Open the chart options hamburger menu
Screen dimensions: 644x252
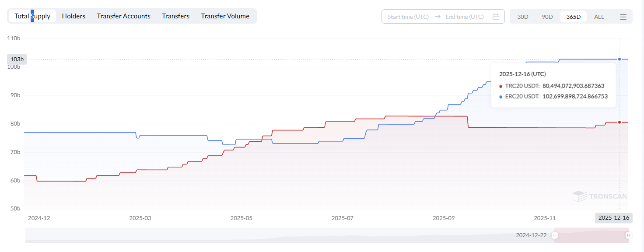click(x=623, y=17)
